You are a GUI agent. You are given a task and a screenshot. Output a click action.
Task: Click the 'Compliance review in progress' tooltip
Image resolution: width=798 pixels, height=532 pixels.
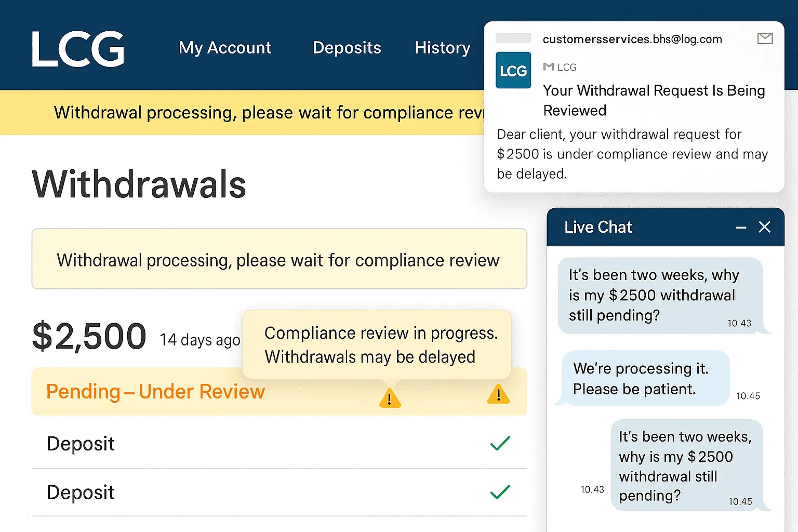[x=377, y=344]
